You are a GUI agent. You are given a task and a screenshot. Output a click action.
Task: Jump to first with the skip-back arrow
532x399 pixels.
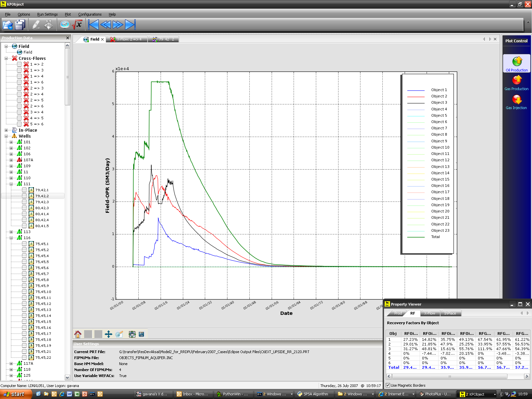point(93,25)
